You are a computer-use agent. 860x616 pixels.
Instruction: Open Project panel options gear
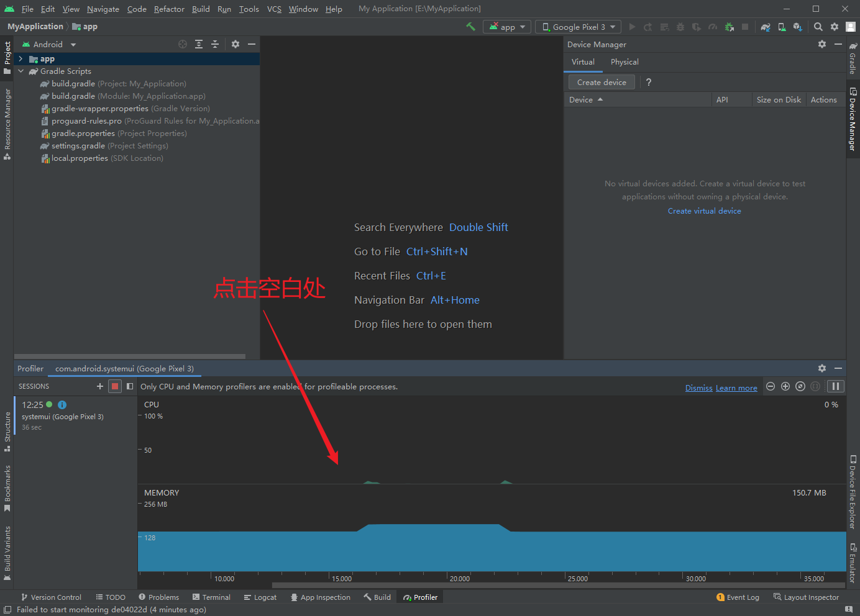coord(236,44)
